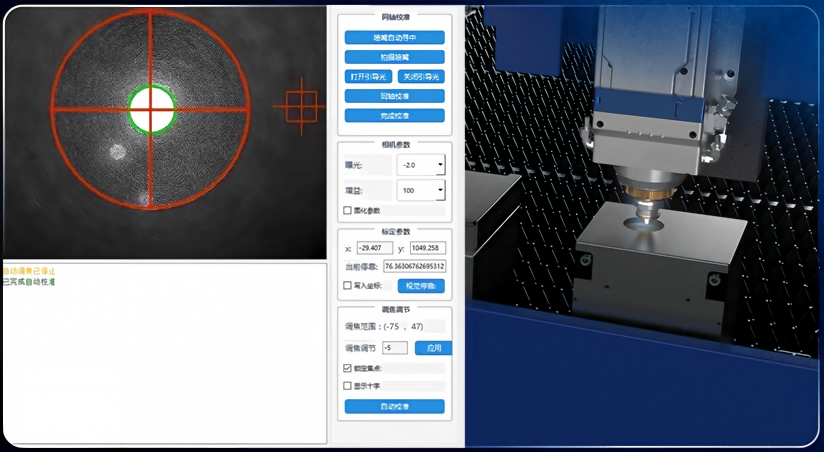
Task: Open the gain dropdown showing 100
Action: [421, 190]
